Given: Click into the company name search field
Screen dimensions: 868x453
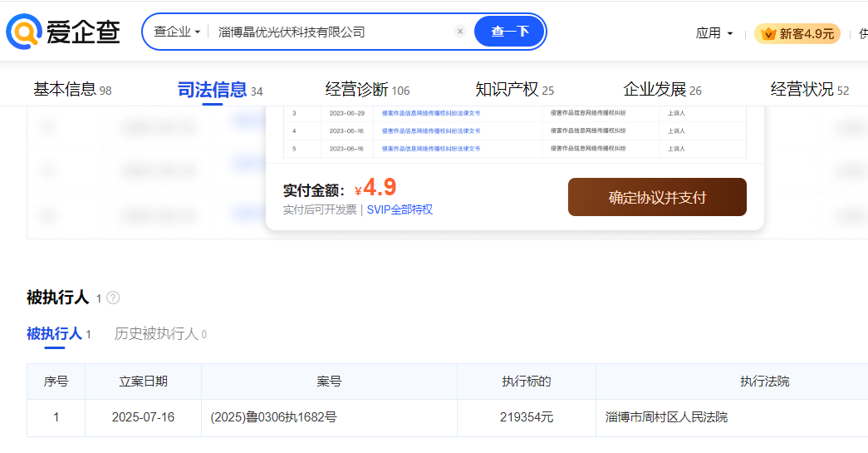Looking at the screenshot, I should pos(332,32).
